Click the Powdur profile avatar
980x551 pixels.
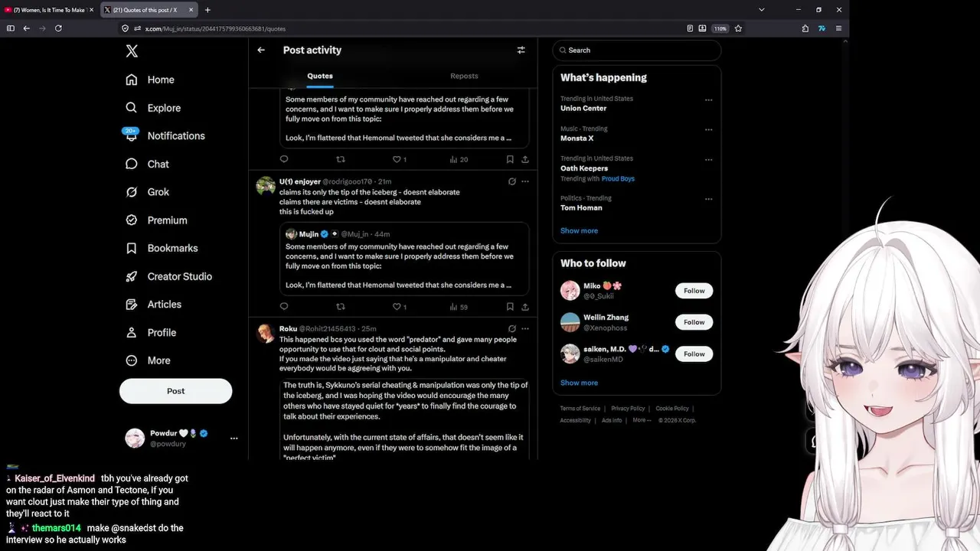135,438
